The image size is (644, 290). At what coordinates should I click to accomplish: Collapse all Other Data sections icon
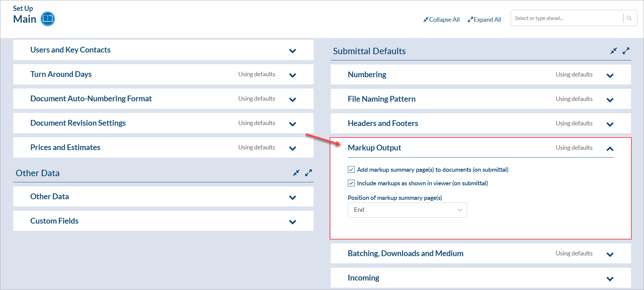tap(296, 173)
